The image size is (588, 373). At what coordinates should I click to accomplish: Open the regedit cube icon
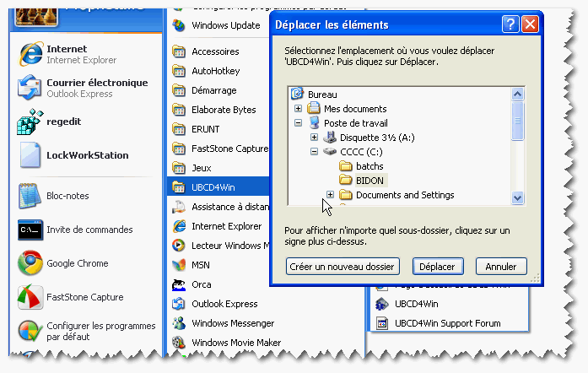30,122
